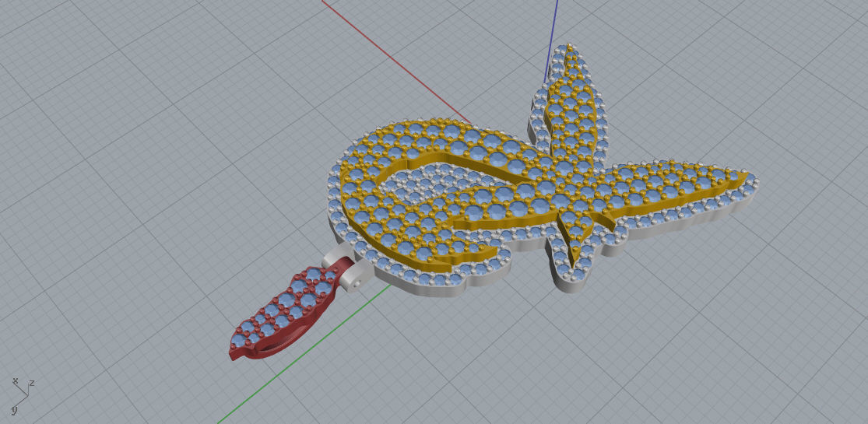Pick the red axis line on the grid
This screenshot has width=868, height=424.
395,61
